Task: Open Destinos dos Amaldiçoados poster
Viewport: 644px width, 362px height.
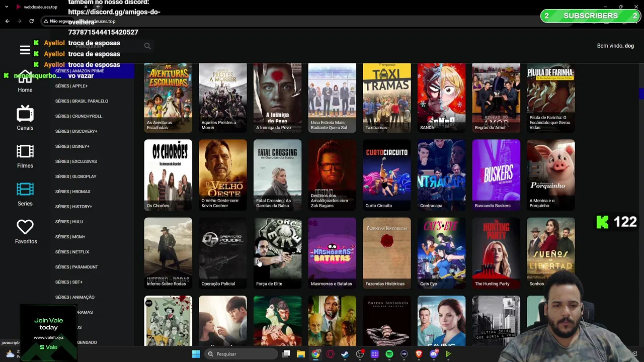Action: [x=332, y=175]
